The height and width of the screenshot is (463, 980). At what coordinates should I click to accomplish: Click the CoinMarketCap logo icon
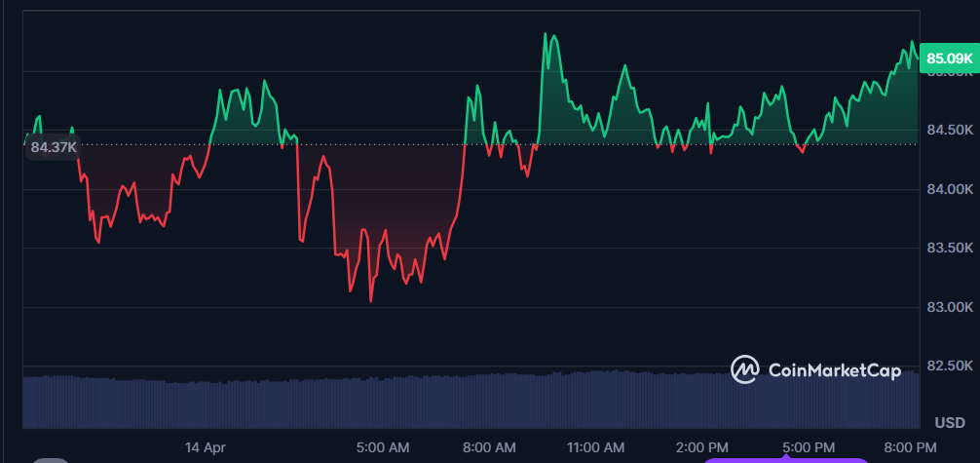click(746, 369)
